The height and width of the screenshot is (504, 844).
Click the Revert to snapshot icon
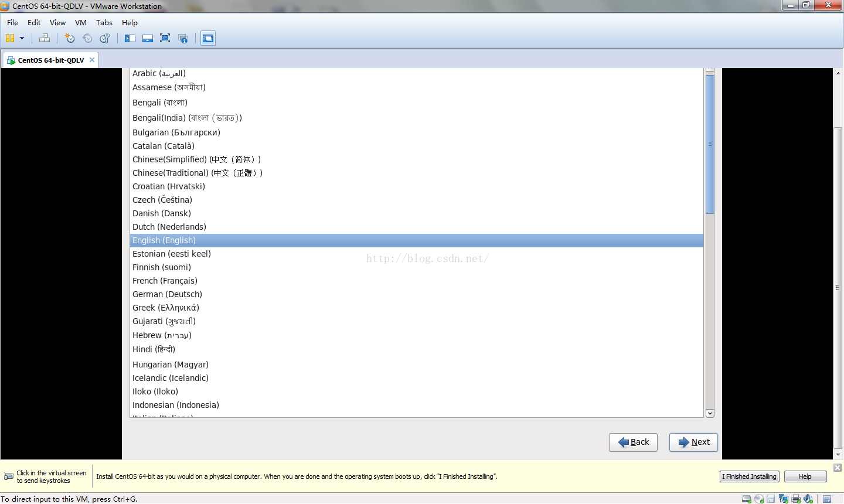[x=87, y=38]
